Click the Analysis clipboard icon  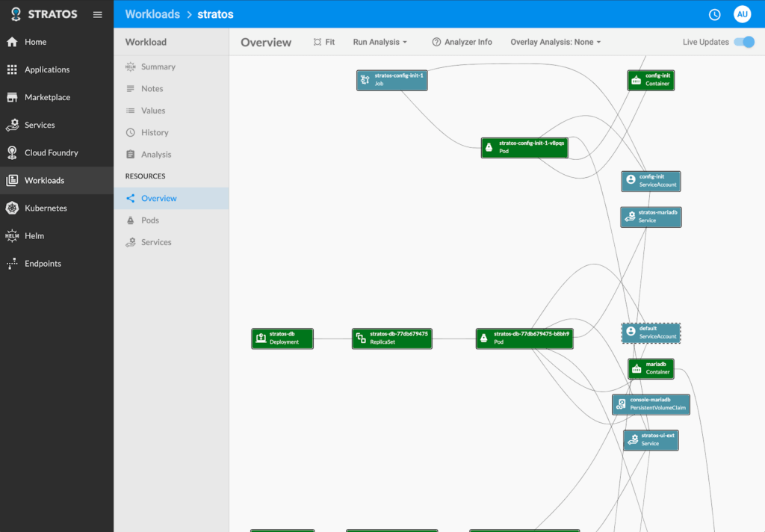pos(130,154)
